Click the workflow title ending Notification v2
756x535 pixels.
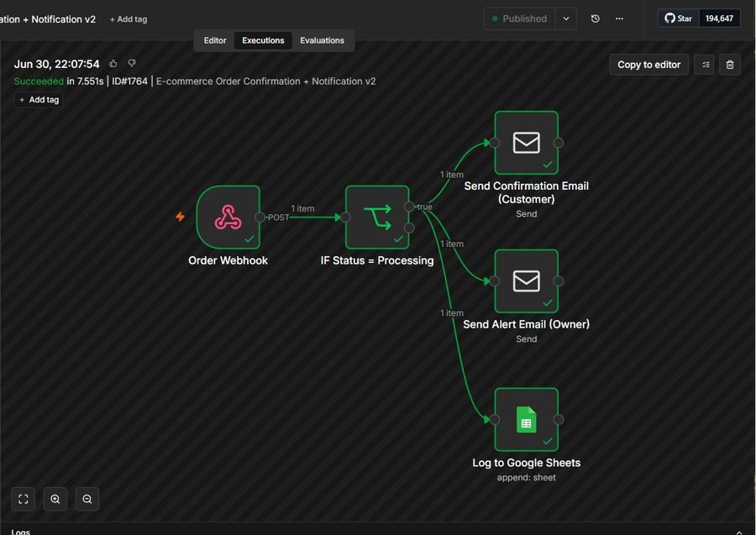pyautogui.click(x=48, y=19)
